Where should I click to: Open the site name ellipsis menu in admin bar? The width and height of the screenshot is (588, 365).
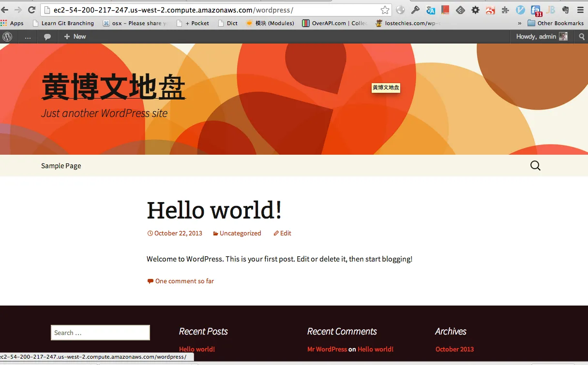click(28, 37)
